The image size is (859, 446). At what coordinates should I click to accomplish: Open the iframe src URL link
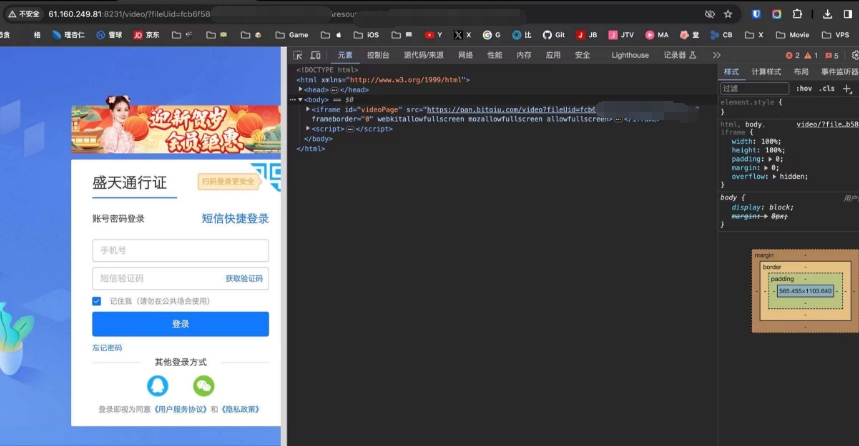(511, 110)
